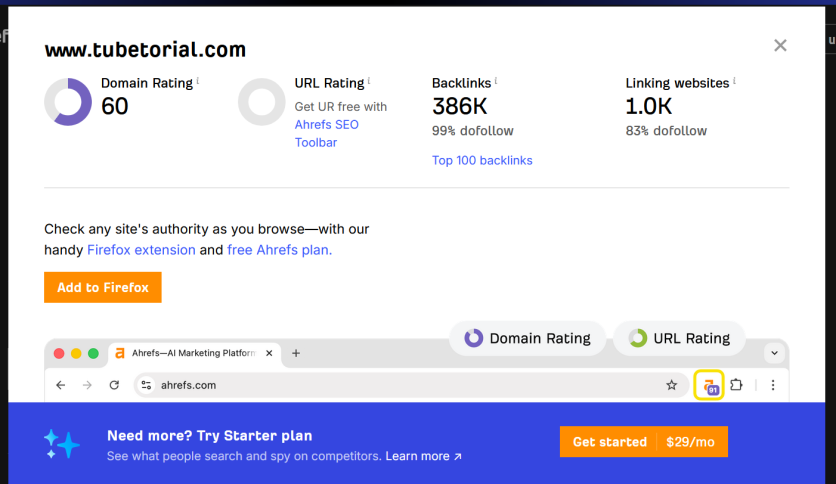Click the star bookmark icon

click(671, 385)
